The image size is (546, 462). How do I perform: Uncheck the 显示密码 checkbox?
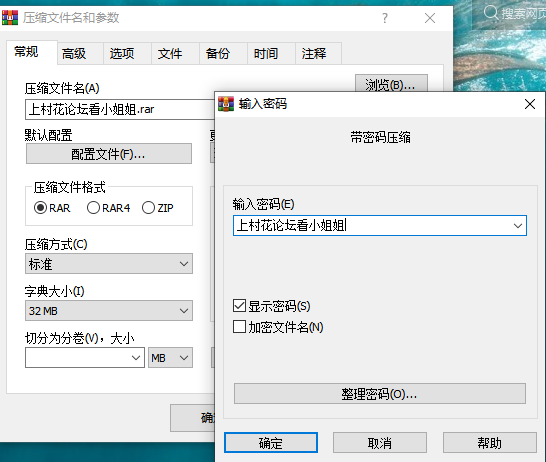(x=239, y=306)
